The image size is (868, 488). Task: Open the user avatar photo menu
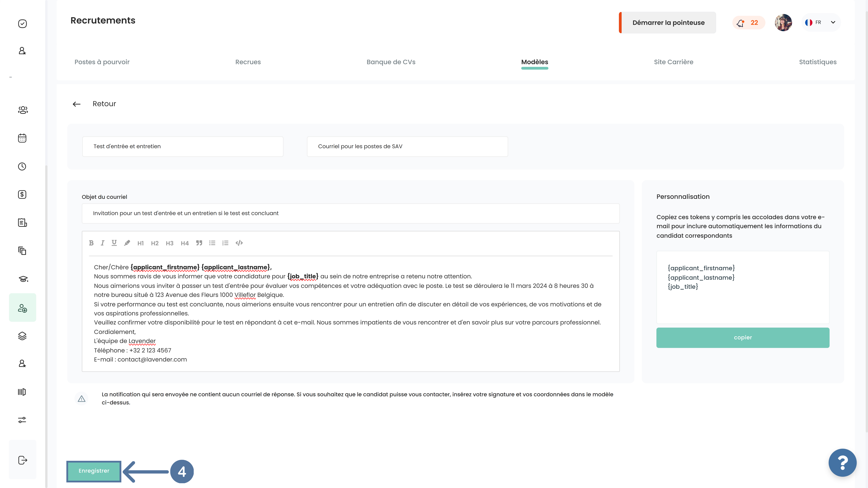[783, 23]
